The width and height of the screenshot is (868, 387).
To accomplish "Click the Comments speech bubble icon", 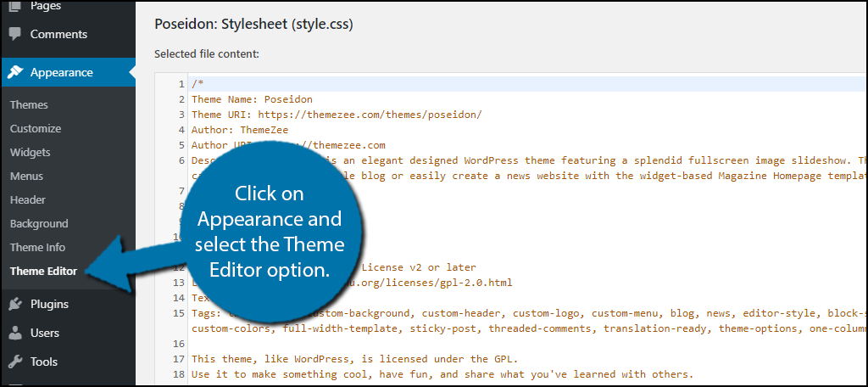I will coord(15,34).
